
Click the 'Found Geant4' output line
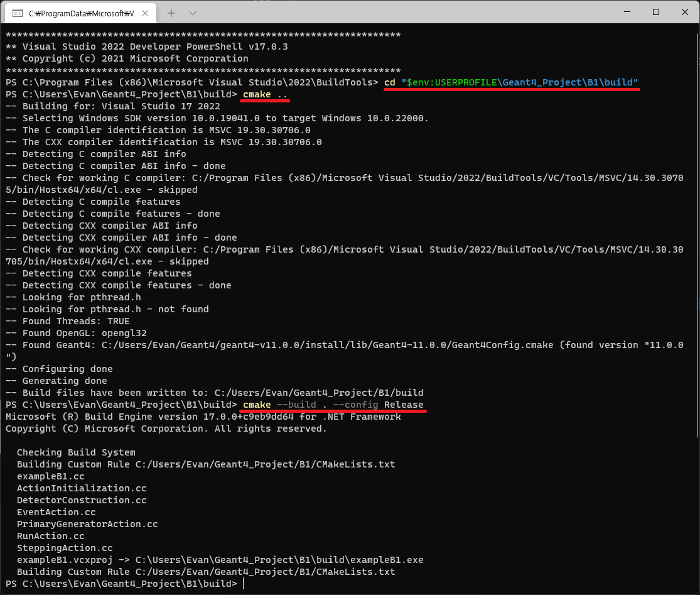[x=344, y=345]
